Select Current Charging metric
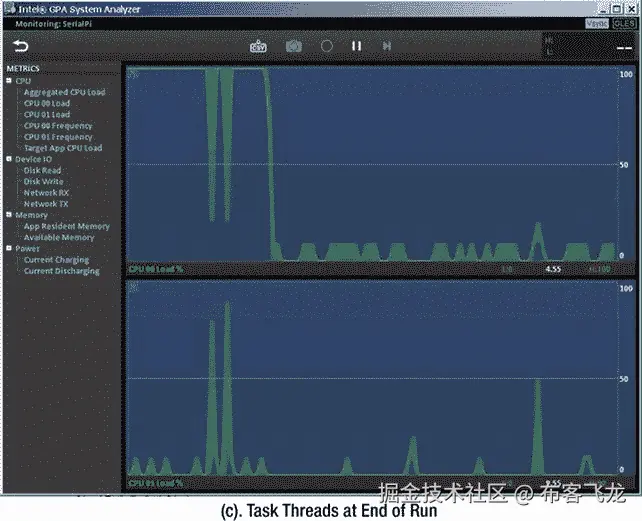Viewport: 642px width, 521px height. [56, 260]
